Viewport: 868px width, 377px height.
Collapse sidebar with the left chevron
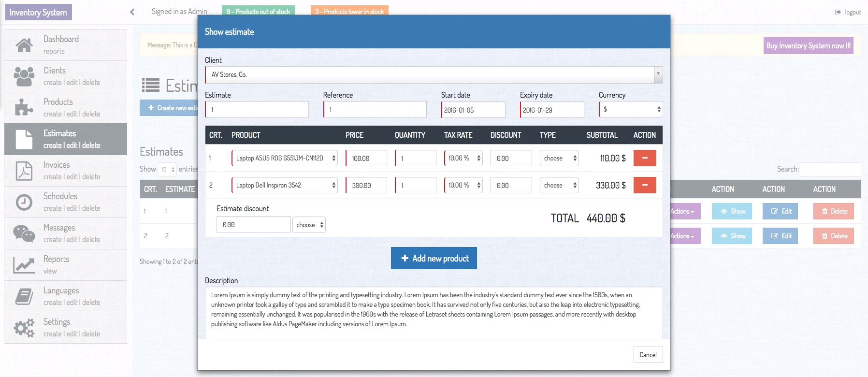click(x=132, y=12)
